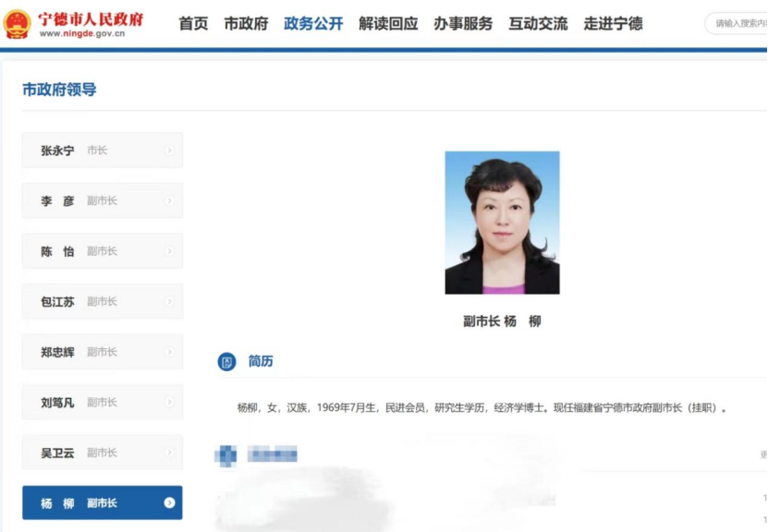
Task: Click the white arrow icon on 杨柳 entry
Action: point(167,503)
